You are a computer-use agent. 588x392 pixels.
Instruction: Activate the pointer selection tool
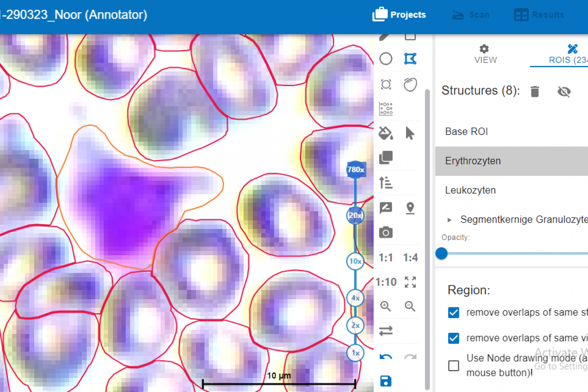click(410, 133)
